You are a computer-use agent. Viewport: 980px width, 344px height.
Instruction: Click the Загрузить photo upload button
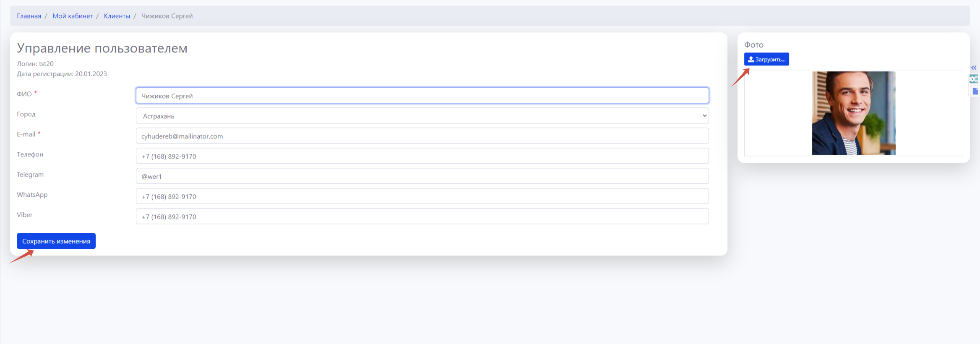coord(766,59)
